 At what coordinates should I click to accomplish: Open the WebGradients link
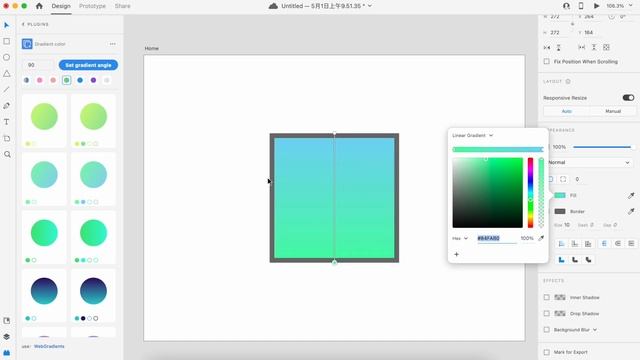pyautogui.click(x=49, y=347)
